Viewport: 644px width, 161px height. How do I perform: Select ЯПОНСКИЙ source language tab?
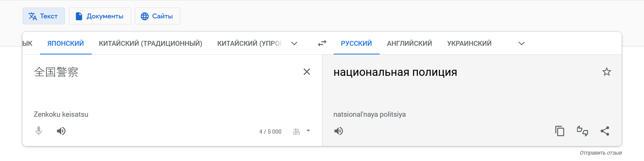point(66,44)
